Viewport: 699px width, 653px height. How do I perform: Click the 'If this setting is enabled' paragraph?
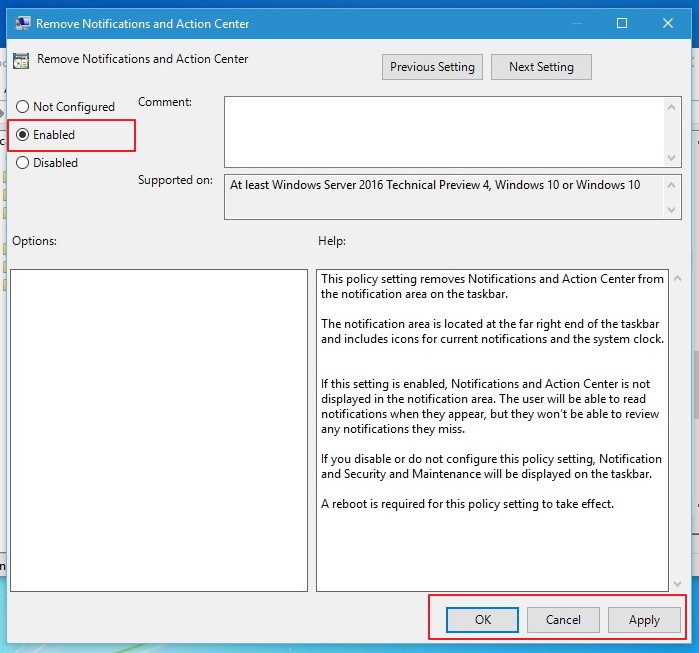[490, 406]
